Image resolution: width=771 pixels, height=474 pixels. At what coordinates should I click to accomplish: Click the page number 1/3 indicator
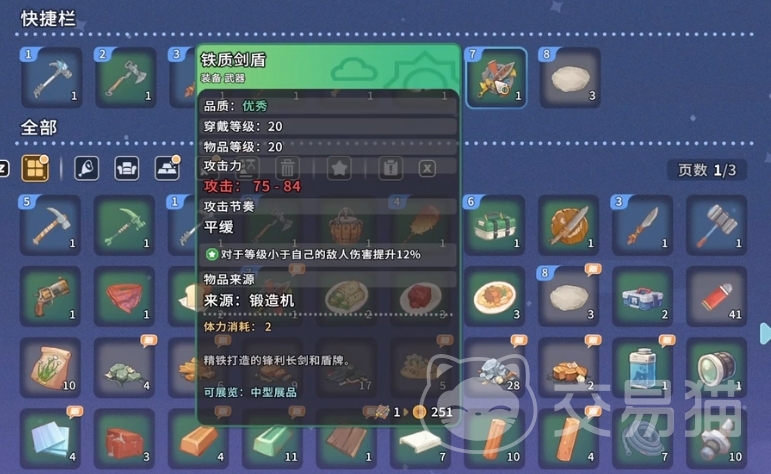point(707,170)
